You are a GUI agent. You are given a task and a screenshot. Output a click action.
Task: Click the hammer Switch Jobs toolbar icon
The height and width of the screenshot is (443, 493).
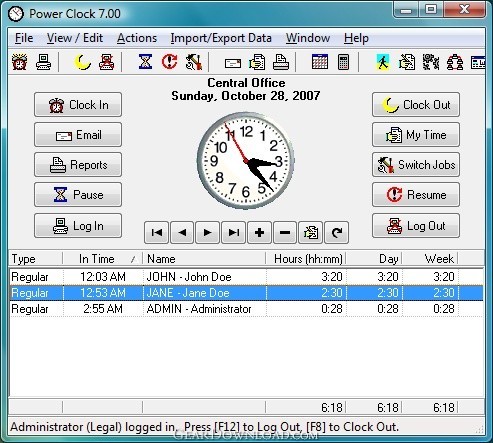pos(194,62)
